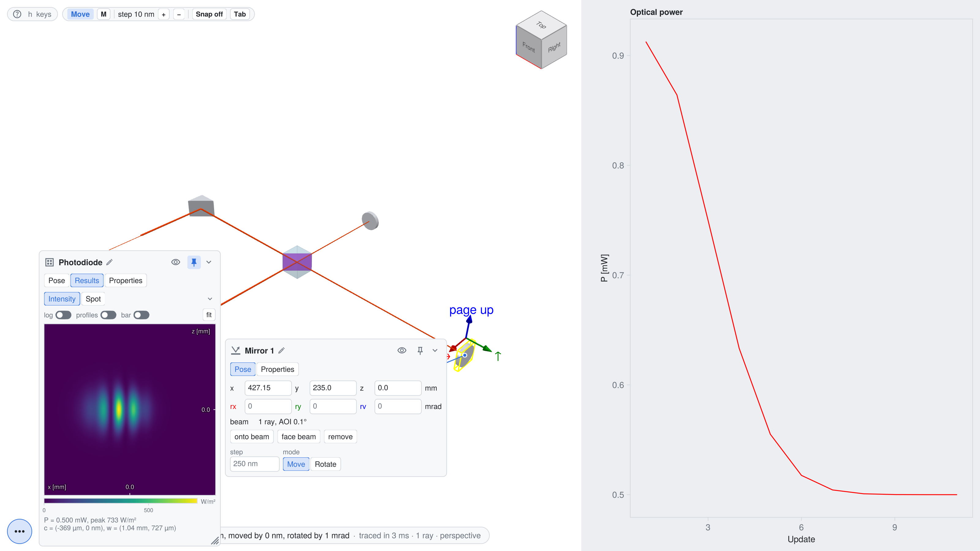Click the Mirror 1 step size field

tap(254, 464)
